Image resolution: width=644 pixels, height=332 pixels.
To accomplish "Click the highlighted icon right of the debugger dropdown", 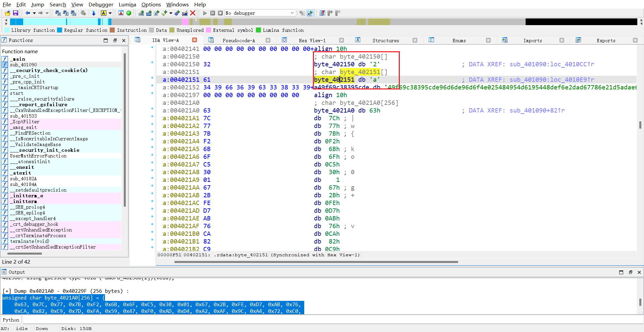I will click(x=310, y=13).
